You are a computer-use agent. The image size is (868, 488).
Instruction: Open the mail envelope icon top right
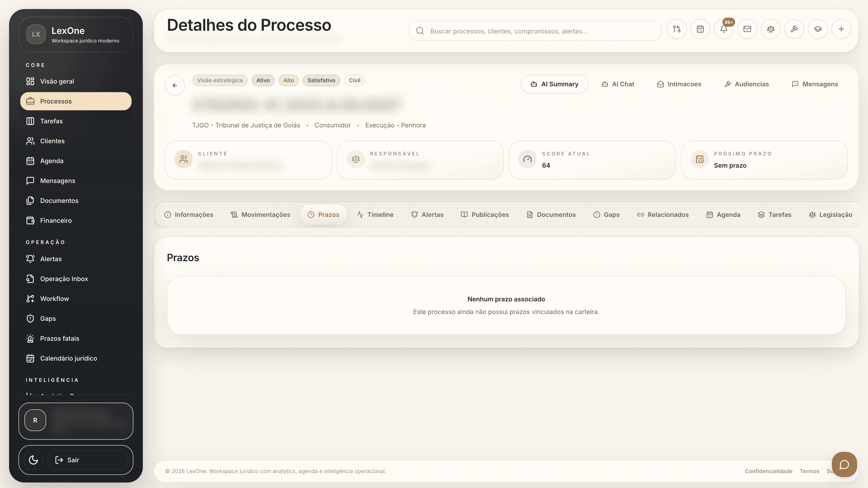pos(747,29)
